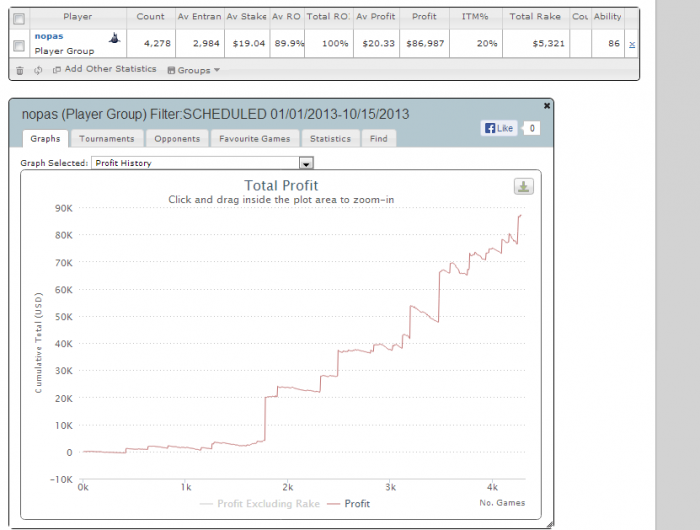Sort by the Av Entrants column header

200,17
